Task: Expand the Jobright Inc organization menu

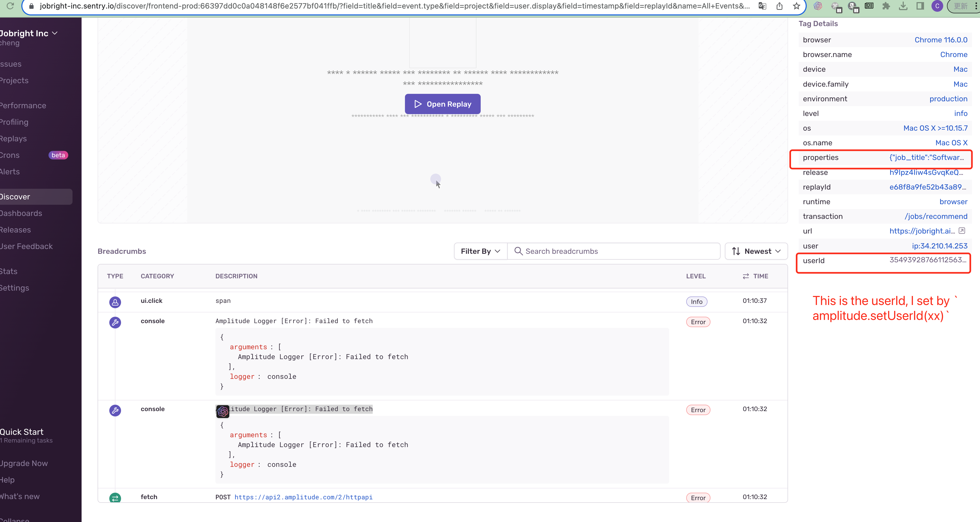Action: [29, 33]
